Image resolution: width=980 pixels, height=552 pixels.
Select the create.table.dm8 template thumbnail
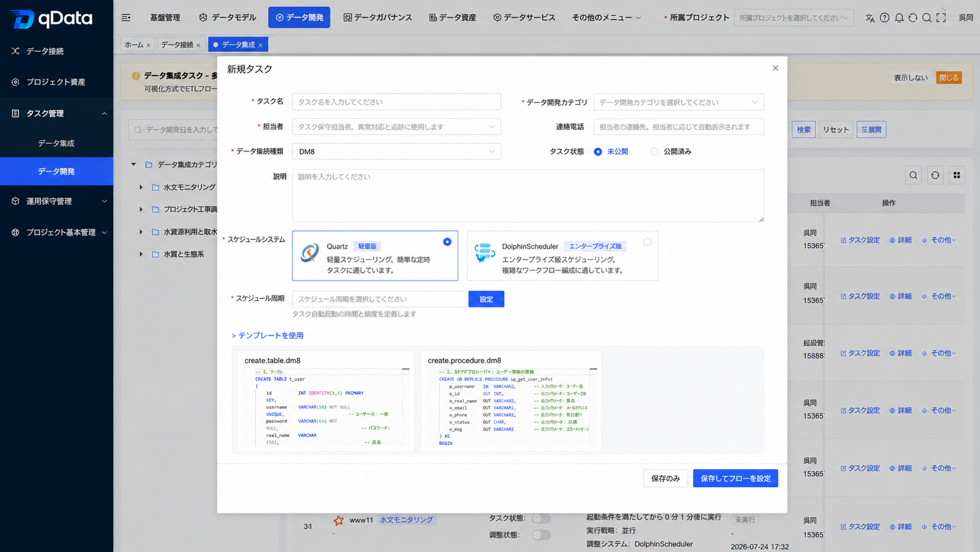tap(326, 401)
